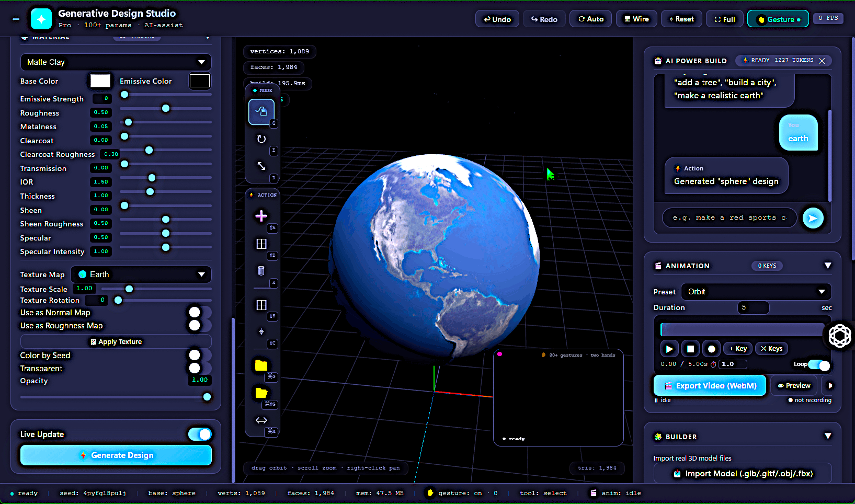Select the rotate mode tool (E)
The width and height of the screenshot is (855, 504).
coord(261,139)
